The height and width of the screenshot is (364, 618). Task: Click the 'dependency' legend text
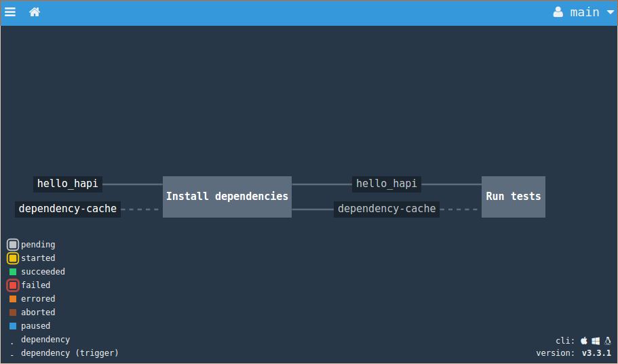coord(45,340)
